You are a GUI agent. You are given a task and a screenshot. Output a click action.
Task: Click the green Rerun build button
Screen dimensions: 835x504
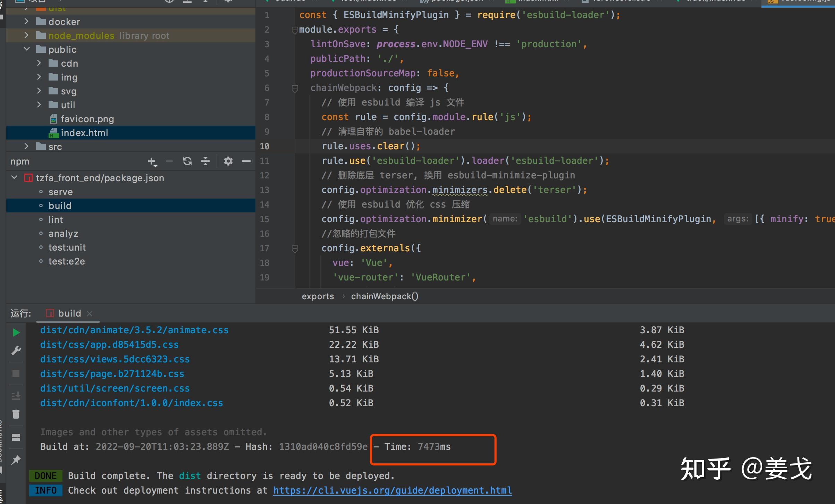click(x=16, y=333)
